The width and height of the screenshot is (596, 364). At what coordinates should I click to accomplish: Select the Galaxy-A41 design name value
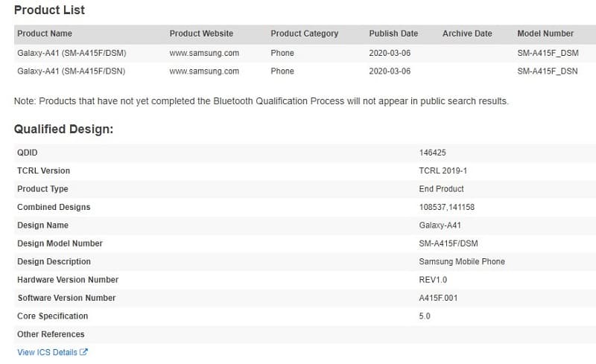440,226
